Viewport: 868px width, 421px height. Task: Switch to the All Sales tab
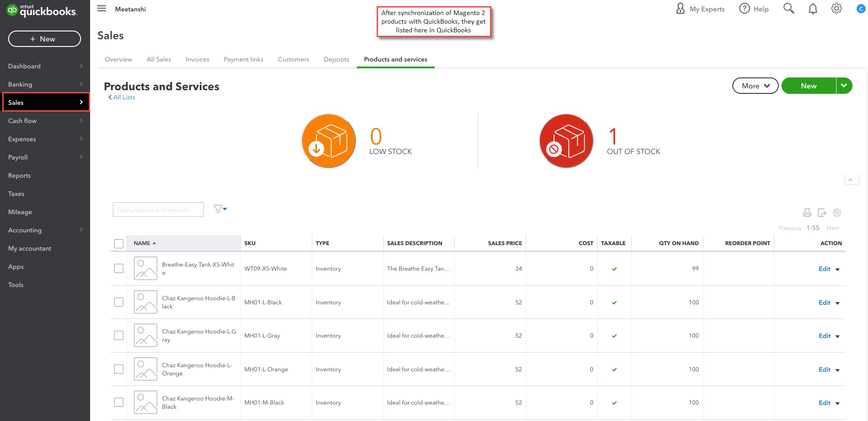click(x=159, y=59)
